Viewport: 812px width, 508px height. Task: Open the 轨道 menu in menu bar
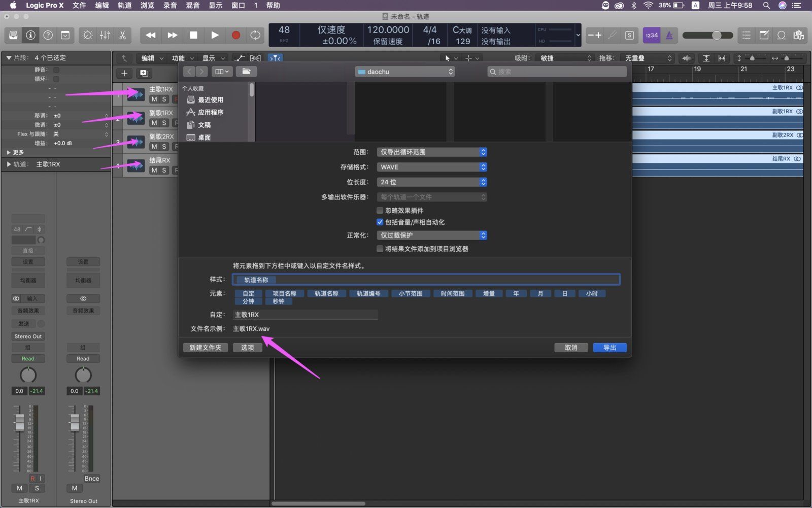(124, 5)
